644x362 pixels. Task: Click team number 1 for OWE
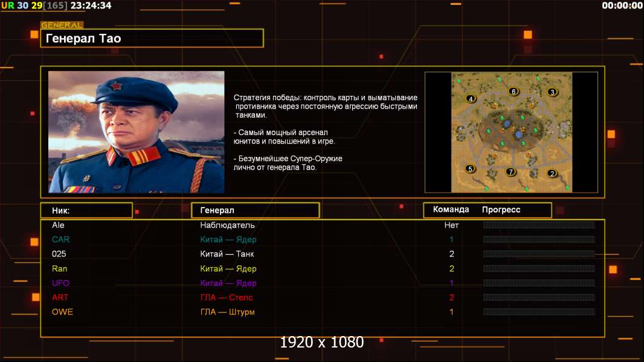[x=451, y=312]
